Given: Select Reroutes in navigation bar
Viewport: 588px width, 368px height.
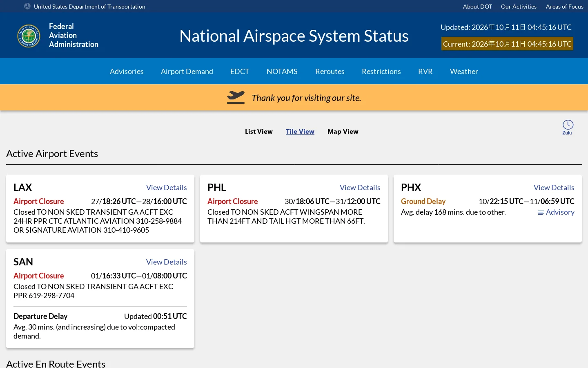Looking at the screenshot, I should coord(330,71).
